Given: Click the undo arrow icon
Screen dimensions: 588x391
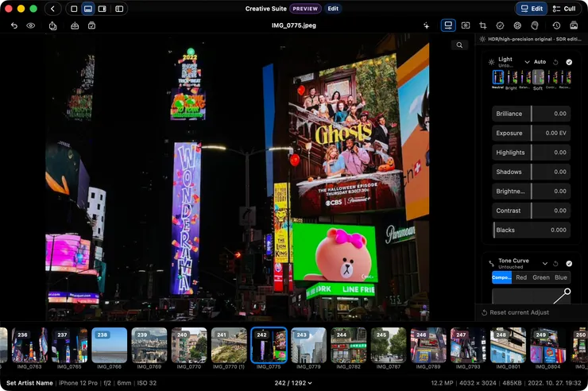Looking at the screenshot, I should click(14, 25).
